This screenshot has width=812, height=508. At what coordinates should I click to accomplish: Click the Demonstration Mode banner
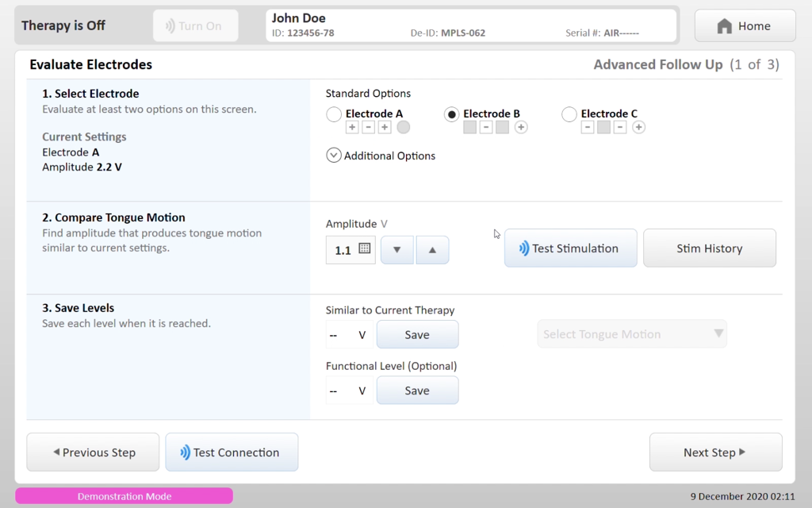(x=124, y=496)
